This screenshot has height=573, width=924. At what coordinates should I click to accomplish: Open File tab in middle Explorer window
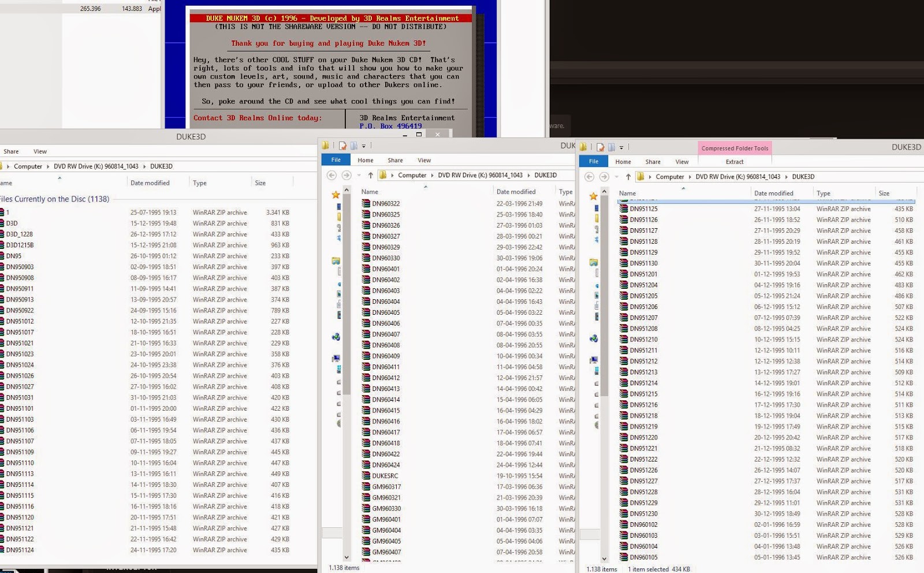coord(336,160)
